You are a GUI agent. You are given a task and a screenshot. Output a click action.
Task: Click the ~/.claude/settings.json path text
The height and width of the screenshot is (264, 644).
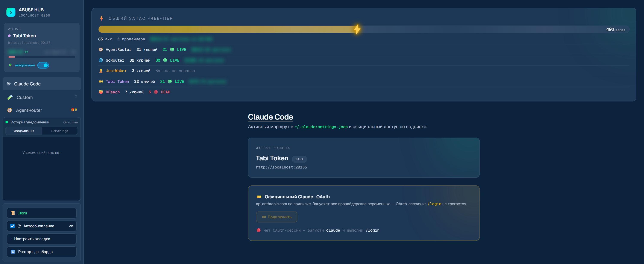click(321, 127)
